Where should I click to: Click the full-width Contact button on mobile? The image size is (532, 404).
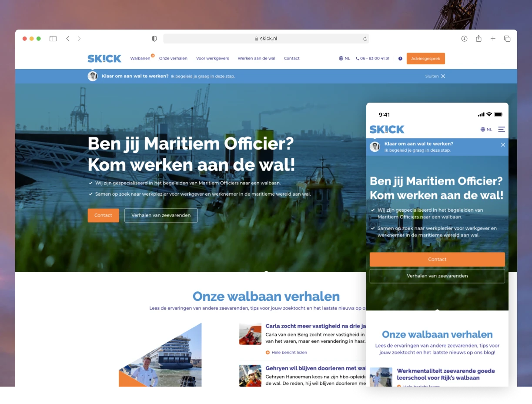(x=437, y=259)
